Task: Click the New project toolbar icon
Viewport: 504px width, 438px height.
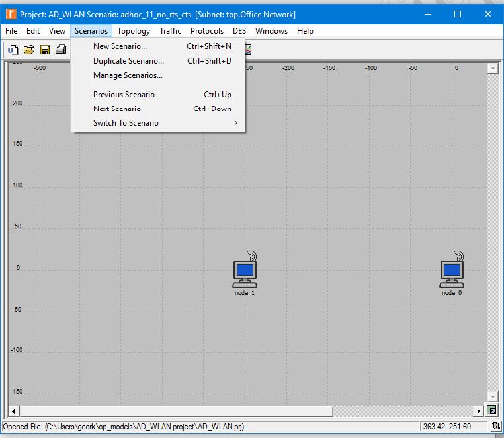Action: [13, 50]
